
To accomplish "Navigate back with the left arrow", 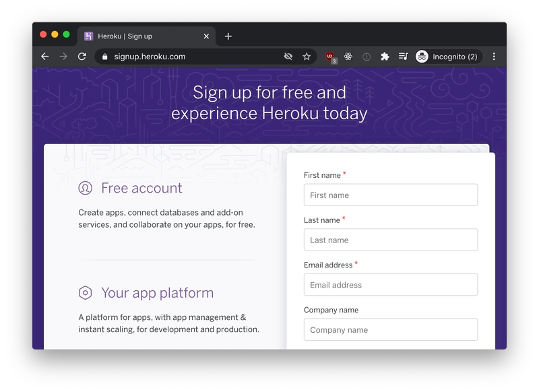I will pyautogui.click(x=44, y=57).
